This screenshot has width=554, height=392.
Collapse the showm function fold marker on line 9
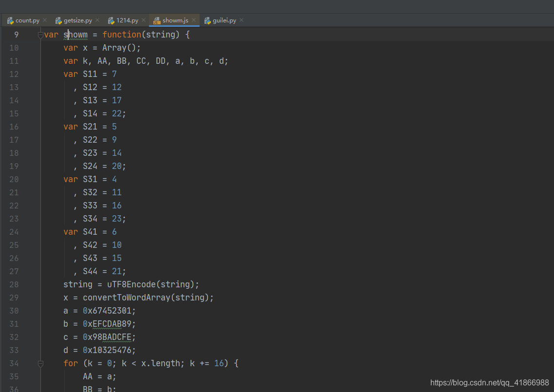40,35
